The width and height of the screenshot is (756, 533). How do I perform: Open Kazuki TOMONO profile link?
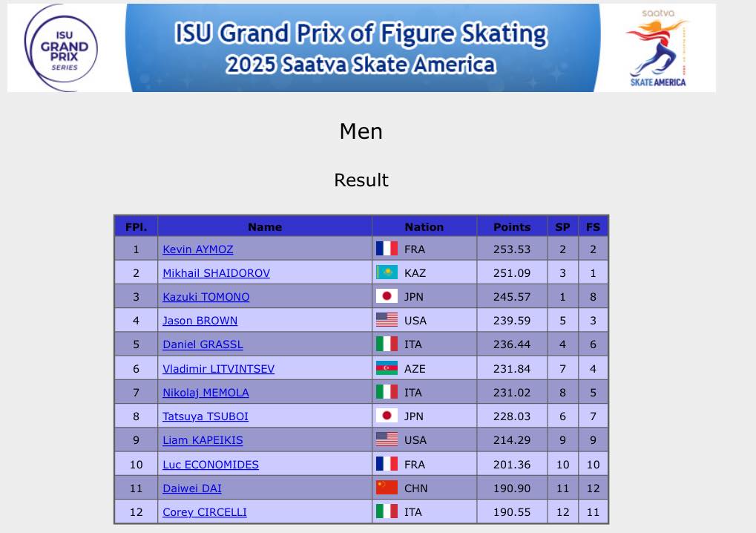[206, 297]
